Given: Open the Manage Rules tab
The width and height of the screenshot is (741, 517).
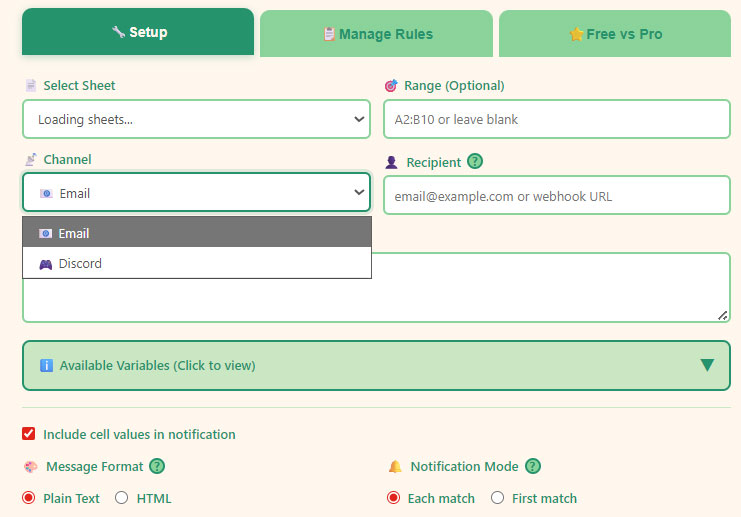Looking at the screenshot, I should [x=376, y=34].
